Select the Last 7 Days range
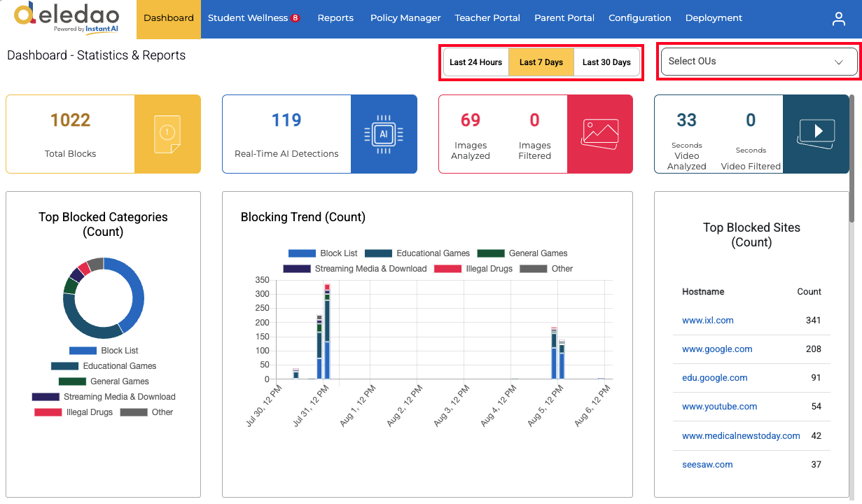This screenshot has width=862, height=504. coord(541,62)
